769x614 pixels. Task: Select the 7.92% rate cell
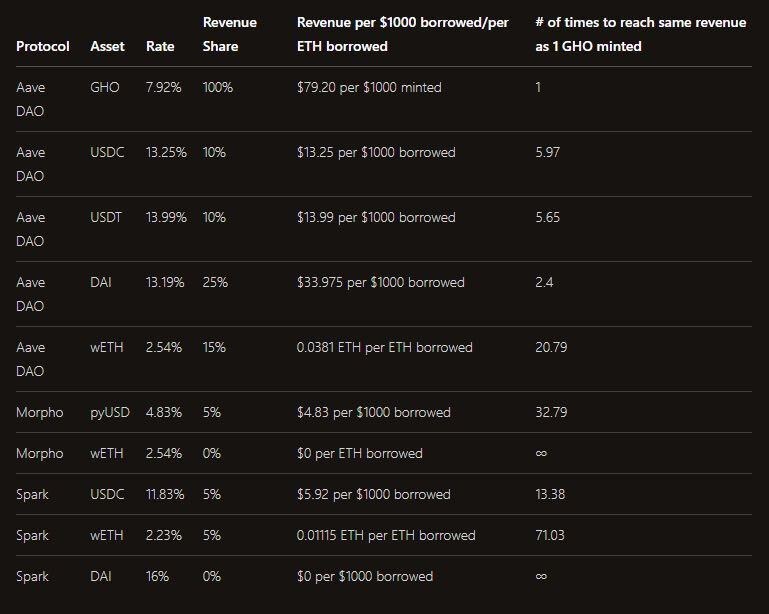[164, 88]
